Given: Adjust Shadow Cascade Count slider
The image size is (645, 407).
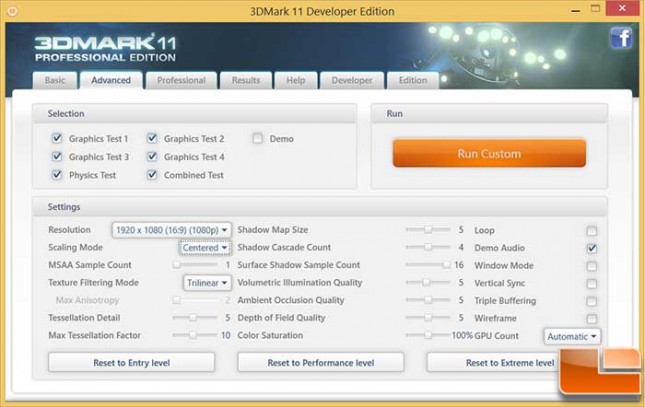Looking at the screenshot, I should pyautogui.click(x=428, y=247).
